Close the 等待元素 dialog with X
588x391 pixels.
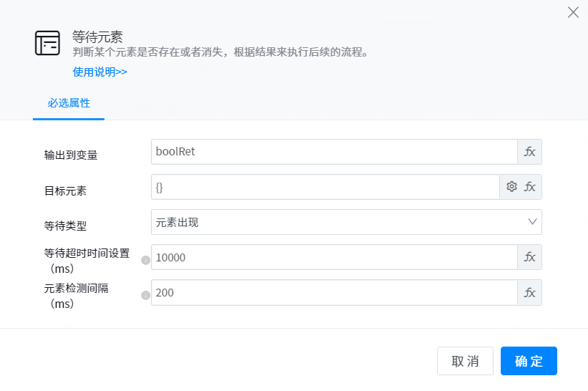[x=573, y=12]
